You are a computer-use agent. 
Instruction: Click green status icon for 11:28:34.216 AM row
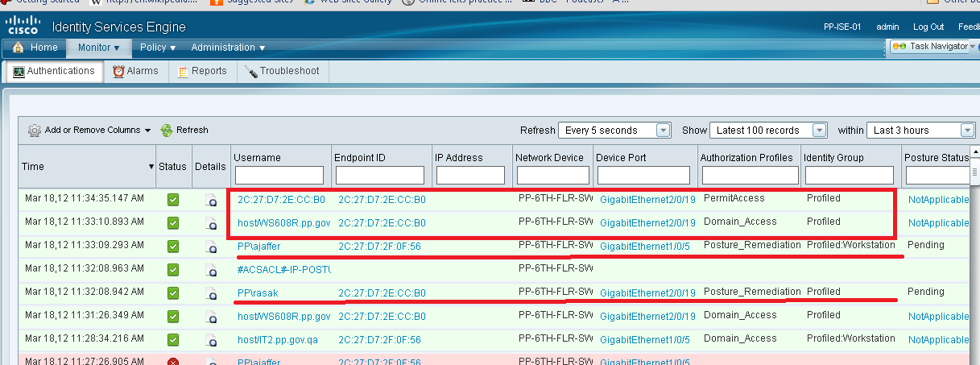(172, 340)
